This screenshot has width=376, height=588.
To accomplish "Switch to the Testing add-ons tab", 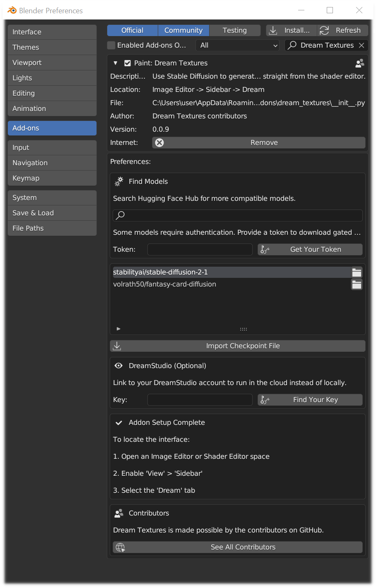I will (x=235, y=30).
